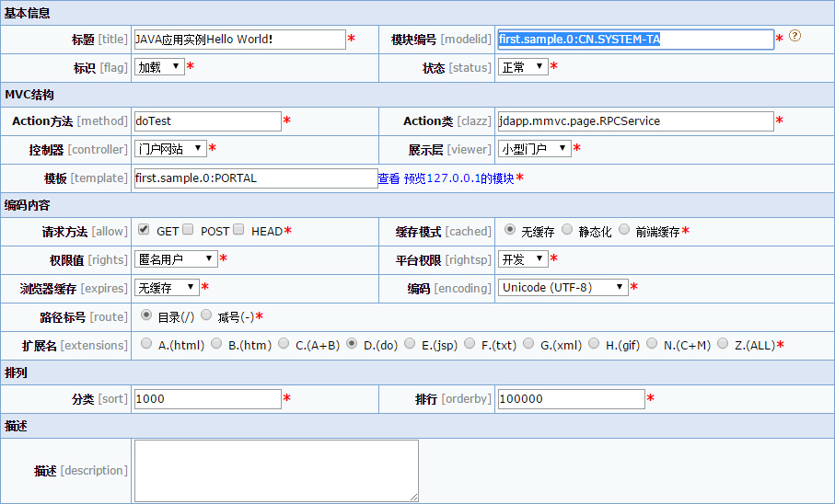Open the 标识 flag dropdown
The image size is (835, 504).
click(159, 67)
